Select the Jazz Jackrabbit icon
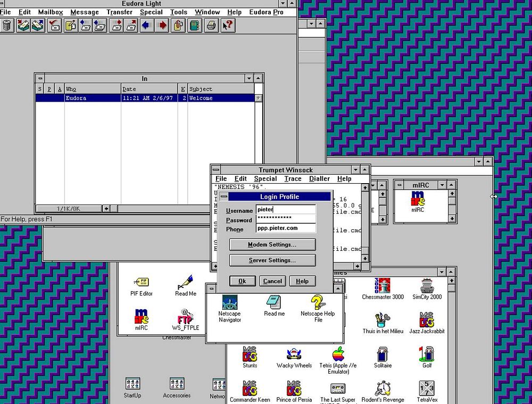532x404 pixels. 427,323
